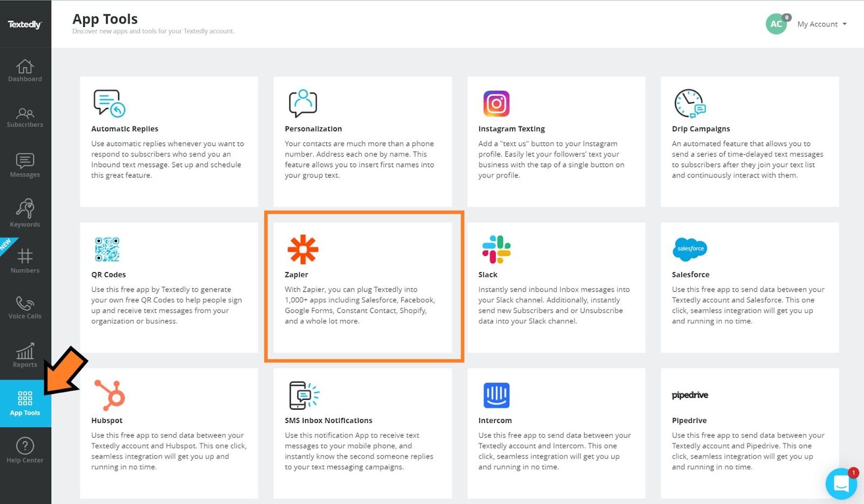Click the Pipedrive description text
This screenshot has height=504, width=864.
coord(748,451)
